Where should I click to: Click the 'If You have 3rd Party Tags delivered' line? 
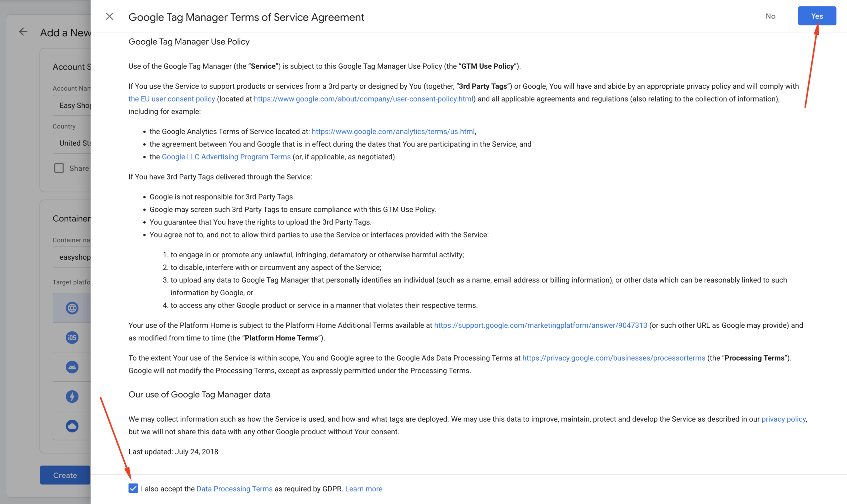tap(220, 177)
